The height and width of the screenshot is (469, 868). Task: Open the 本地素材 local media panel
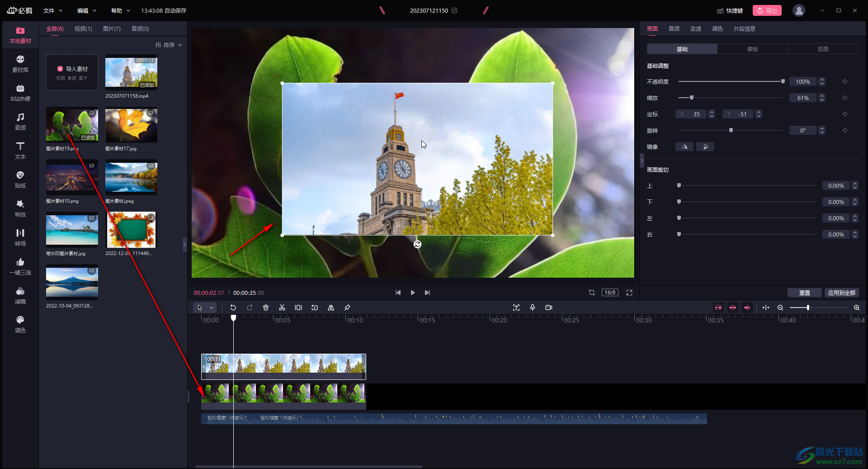pyautogui.click(x=20, y=35)
